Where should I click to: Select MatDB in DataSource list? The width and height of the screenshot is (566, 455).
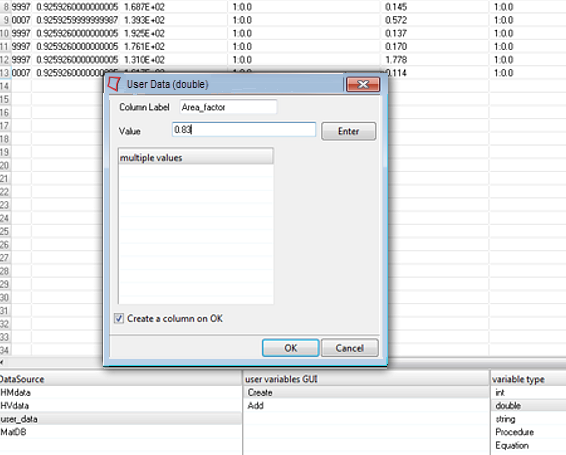[121, 432]
